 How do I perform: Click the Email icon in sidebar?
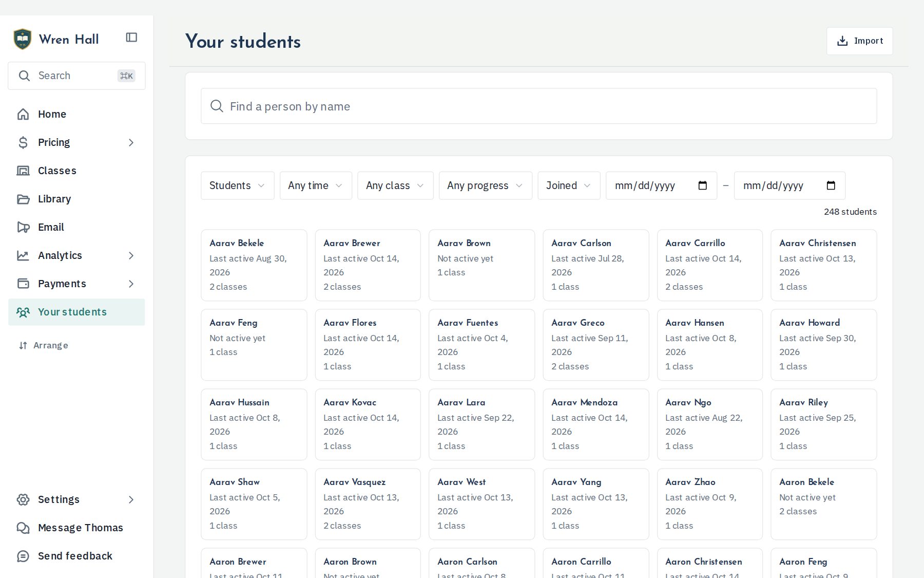(x=23, y=227)
